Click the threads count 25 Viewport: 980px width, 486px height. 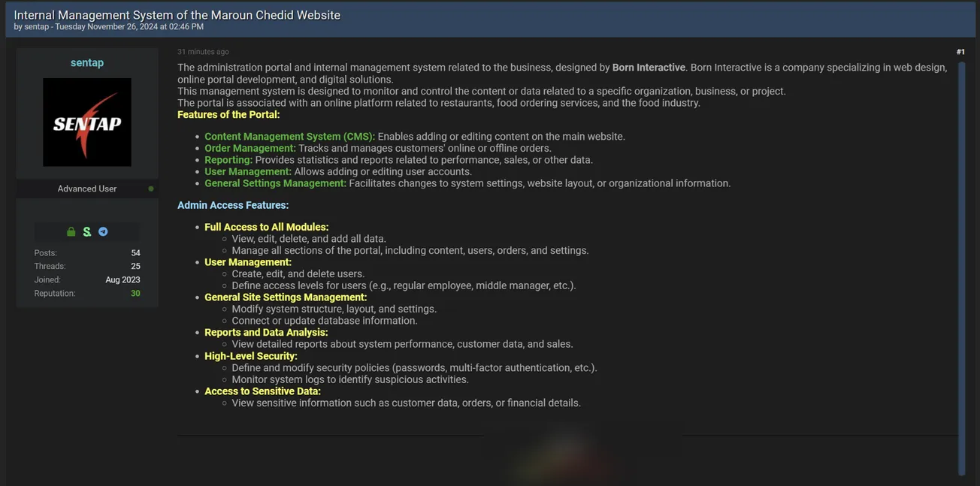point(135,267)
